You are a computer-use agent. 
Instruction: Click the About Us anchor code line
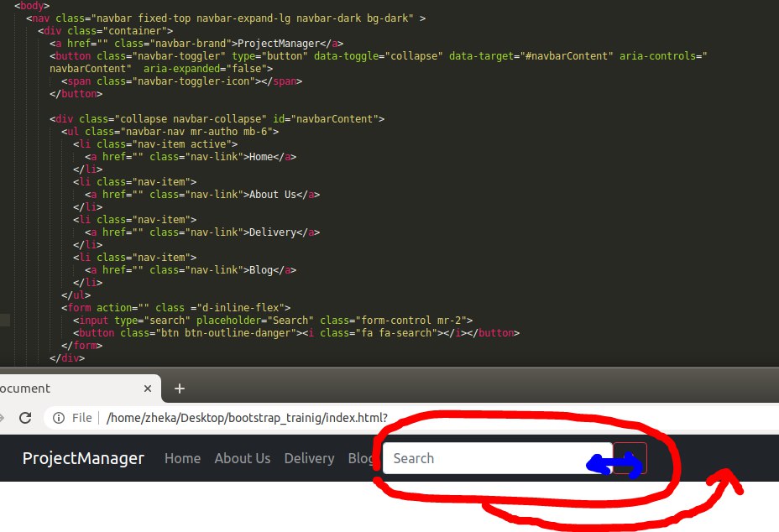(x=202, y=194)
